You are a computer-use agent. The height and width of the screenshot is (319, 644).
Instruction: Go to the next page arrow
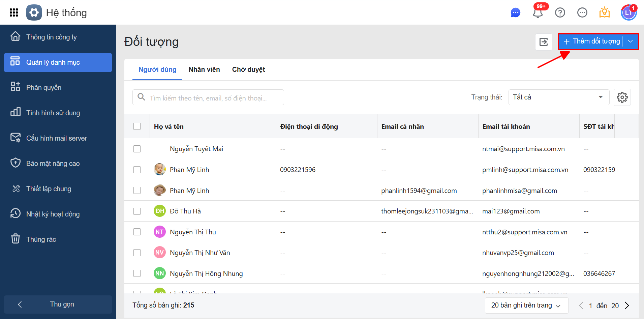627,306
